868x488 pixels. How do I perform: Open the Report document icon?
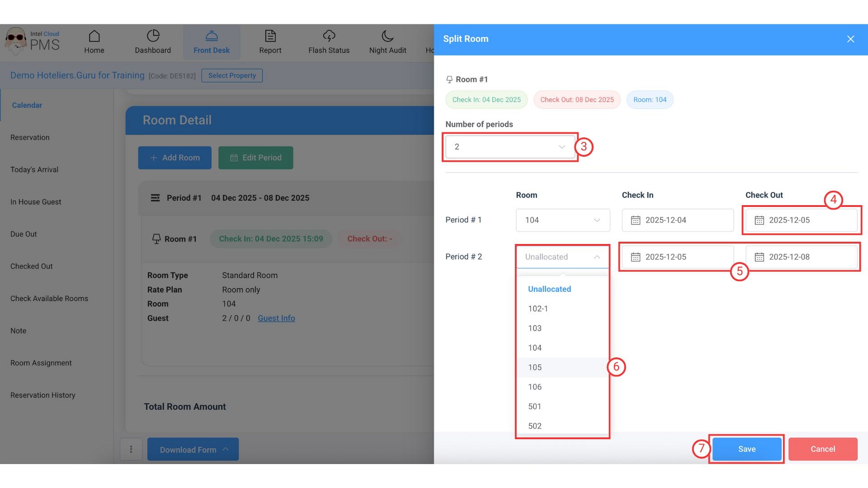pyautogui.click(x=270, y=36)
